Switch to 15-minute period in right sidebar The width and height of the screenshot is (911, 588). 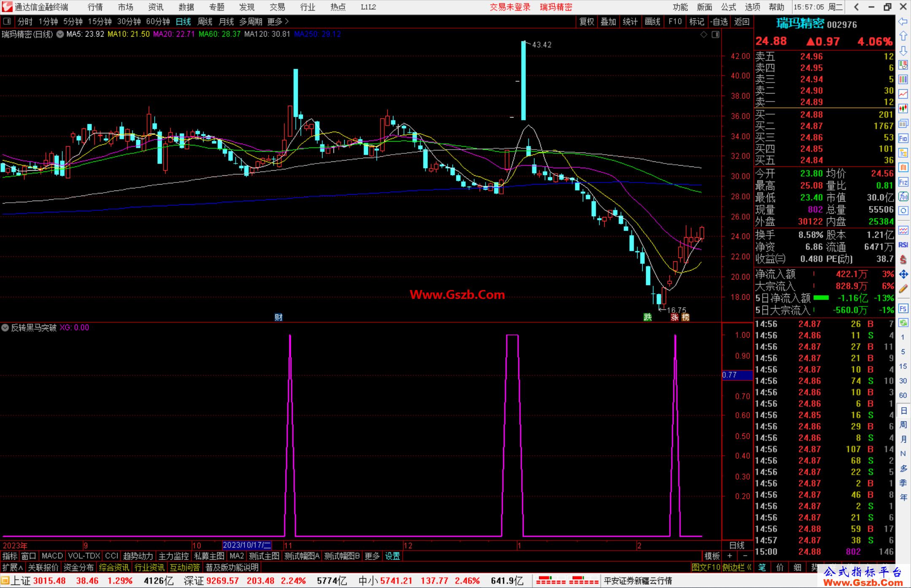pos(903,366)
